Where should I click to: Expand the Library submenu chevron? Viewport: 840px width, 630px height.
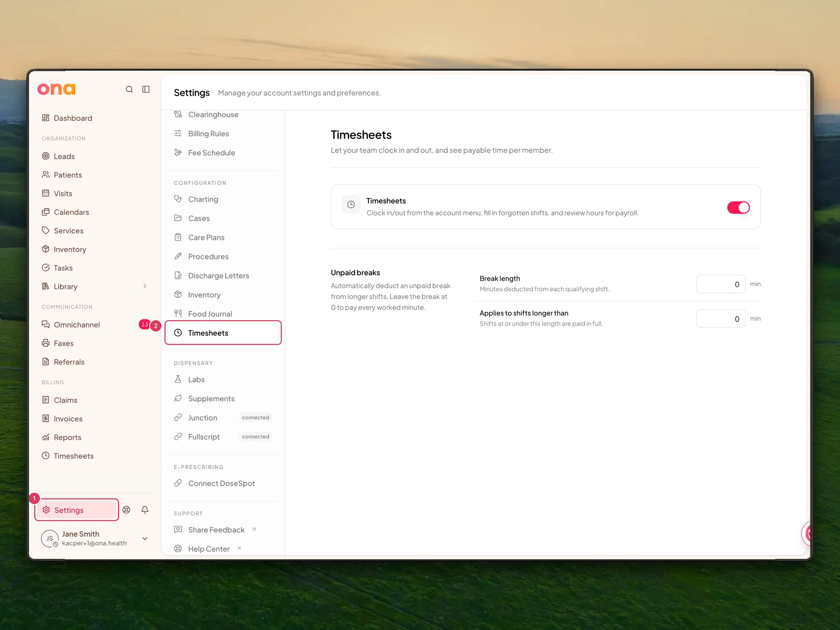(x=145, y=286)
